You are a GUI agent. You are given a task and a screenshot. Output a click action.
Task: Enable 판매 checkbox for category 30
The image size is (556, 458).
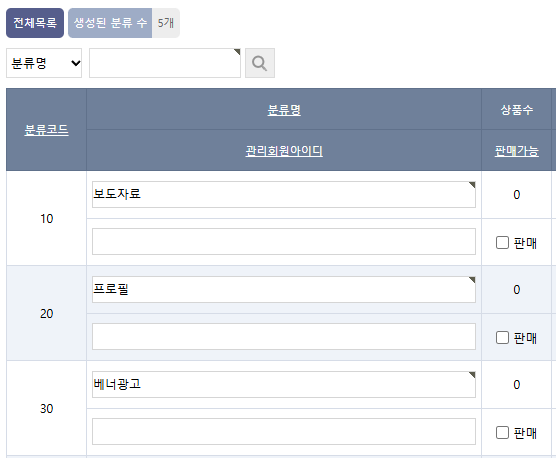click(x=502, y=432)
